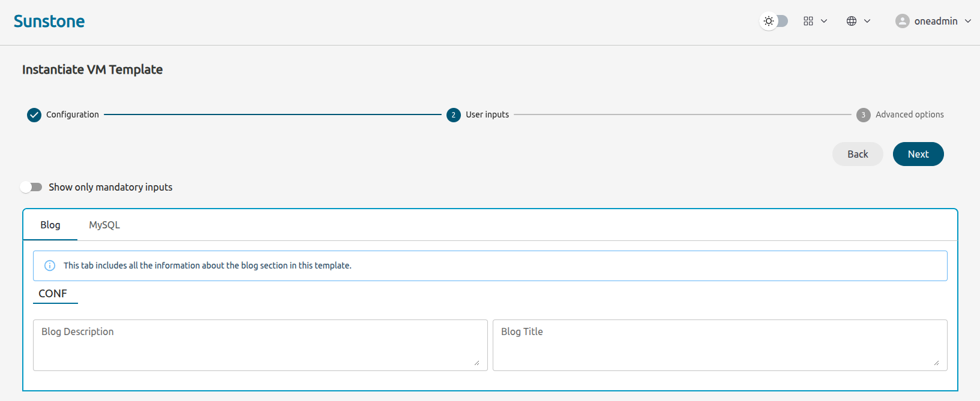Viewport: 980px width, 401px height.
Task: Click the info icon in the blog notice
Action: [x=50, y=266]
